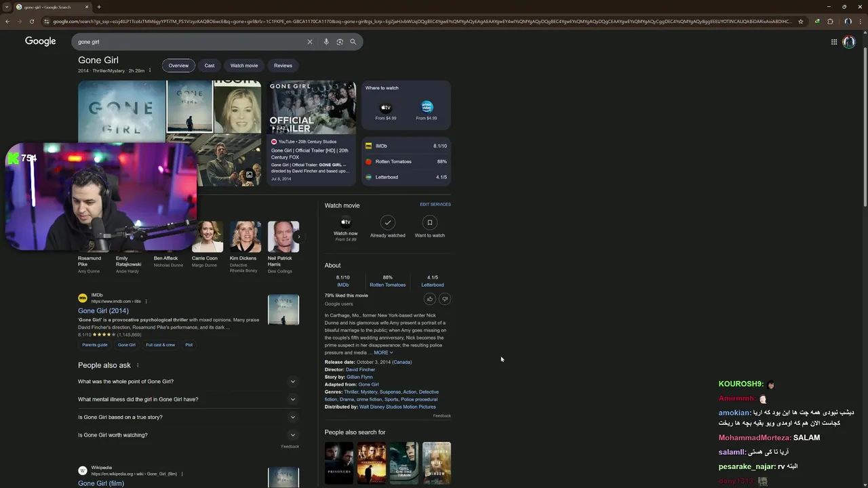Open The Girl on the Train poster
868x488 pixels.
(404, 463)
